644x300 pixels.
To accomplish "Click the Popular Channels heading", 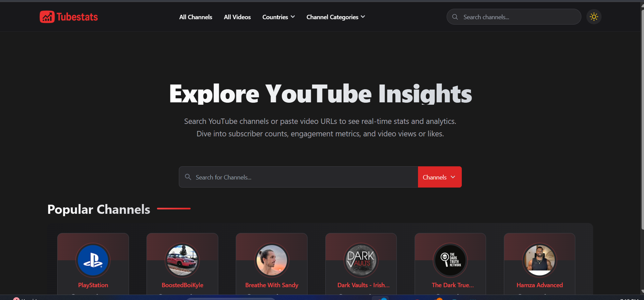I will tap(99, 209).
